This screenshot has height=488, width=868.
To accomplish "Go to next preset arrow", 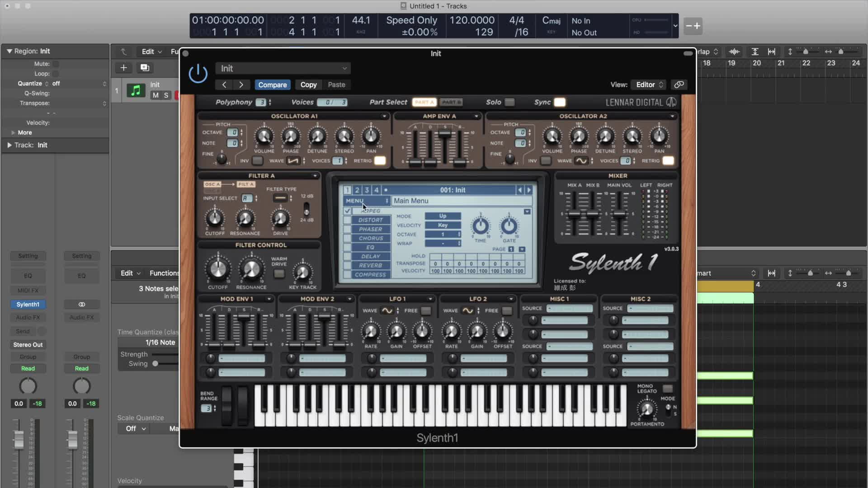I will tap(241, 84).
